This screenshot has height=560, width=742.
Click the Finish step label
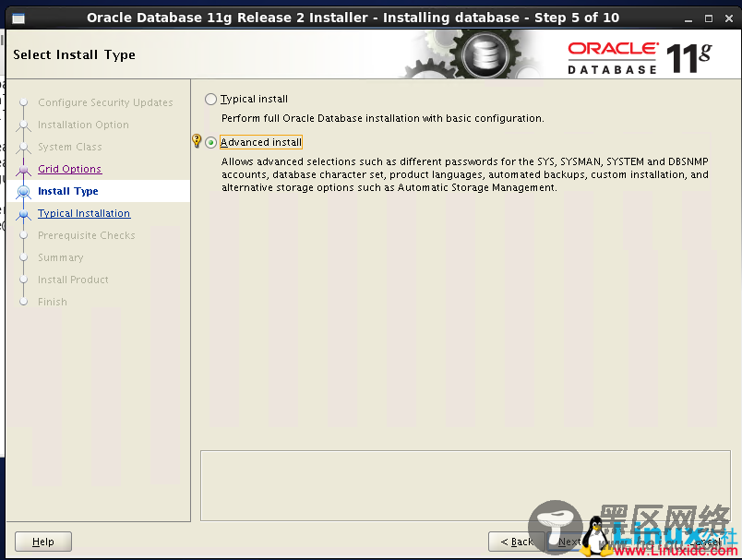pos(52,302)
